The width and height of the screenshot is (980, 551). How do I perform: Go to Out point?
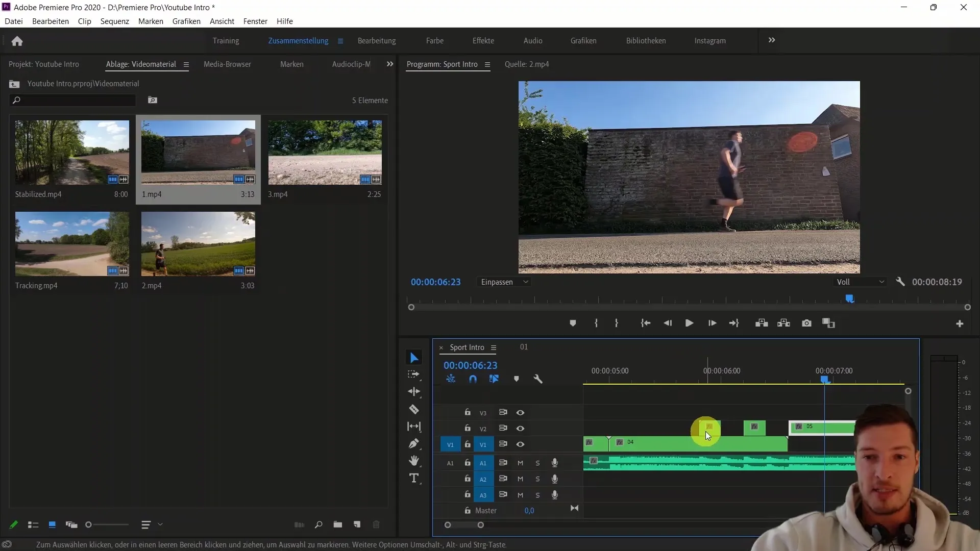734,323
